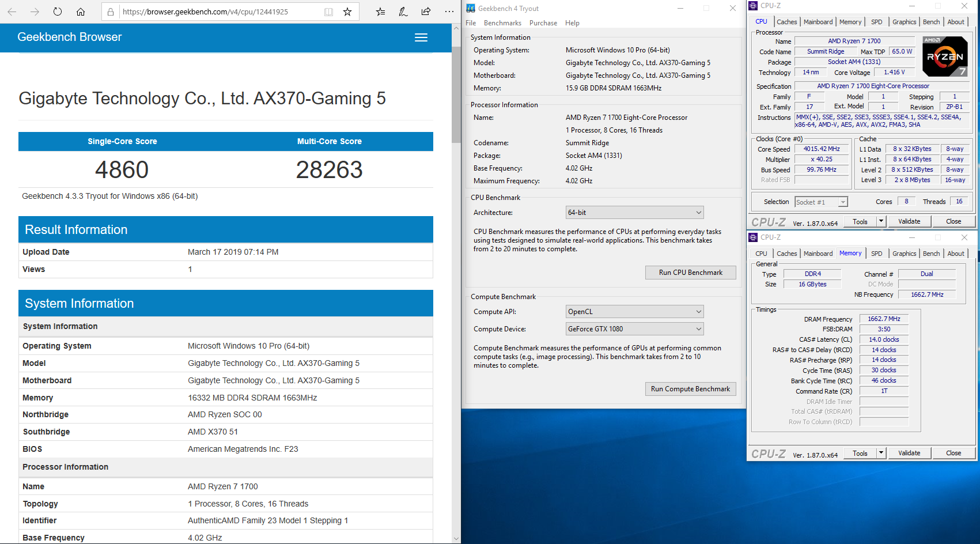Viewport: 980px width, 544px height.
Task: Switch to SPD tab in bottom CPU-Z
Action: coord(876,254)
